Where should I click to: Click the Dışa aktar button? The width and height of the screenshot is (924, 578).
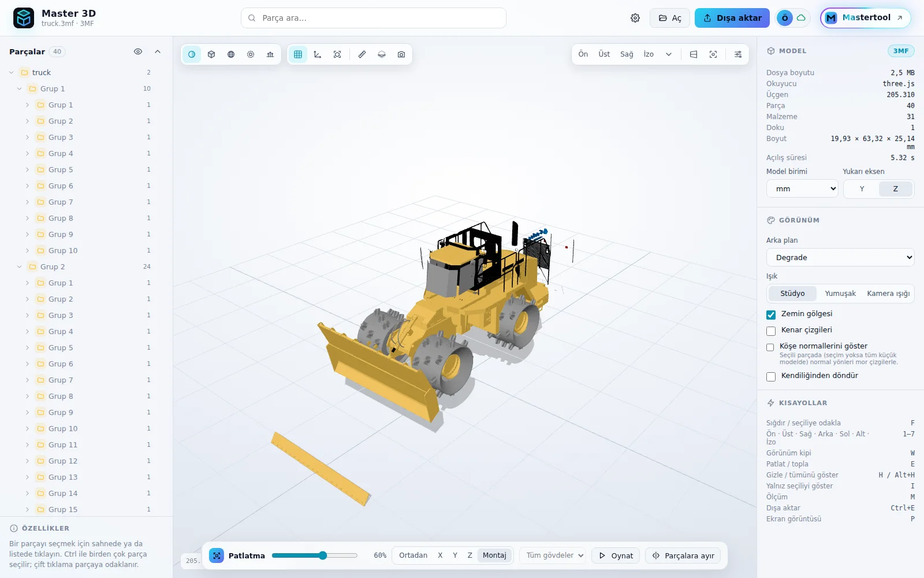[732, 18]
